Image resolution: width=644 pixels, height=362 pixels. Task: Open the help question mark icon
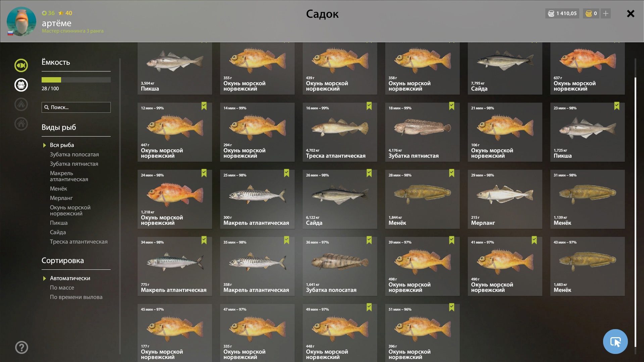click(x=21, y=347)
